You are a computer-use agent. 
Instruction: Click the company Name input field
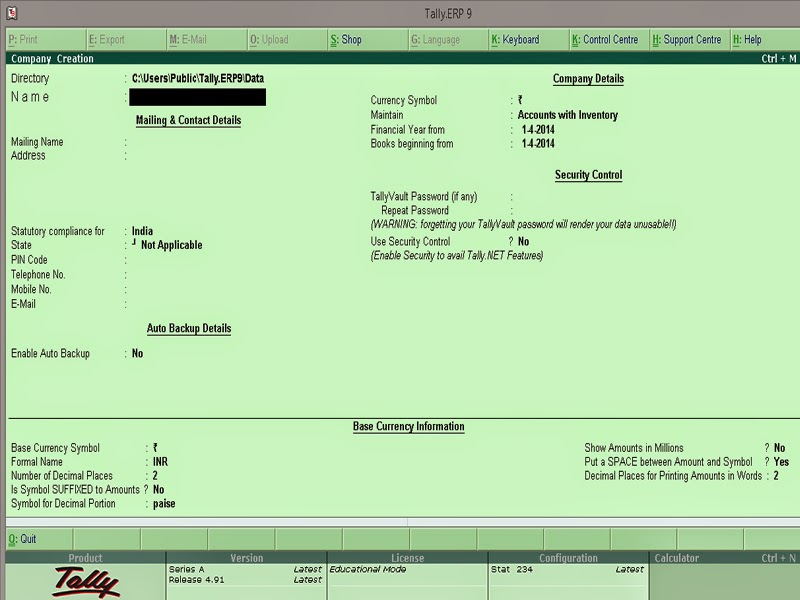pos(195,97)
